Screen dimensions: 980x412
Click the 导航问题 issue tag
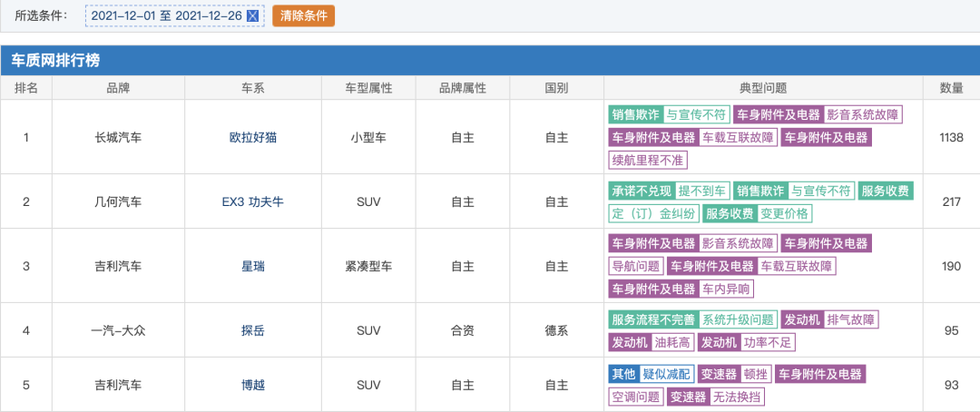pyautogui.click(x=635, y=266)
